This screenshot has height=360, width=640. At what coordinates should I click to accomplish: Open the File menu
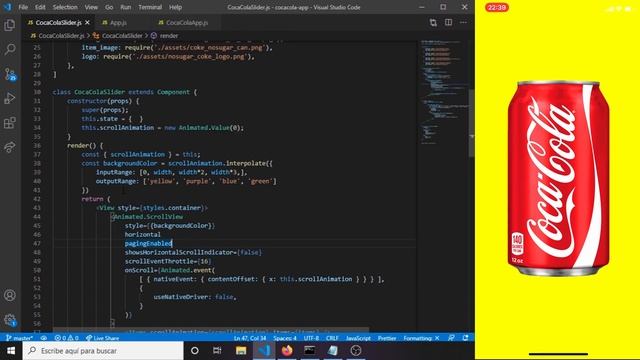(23, 7)
